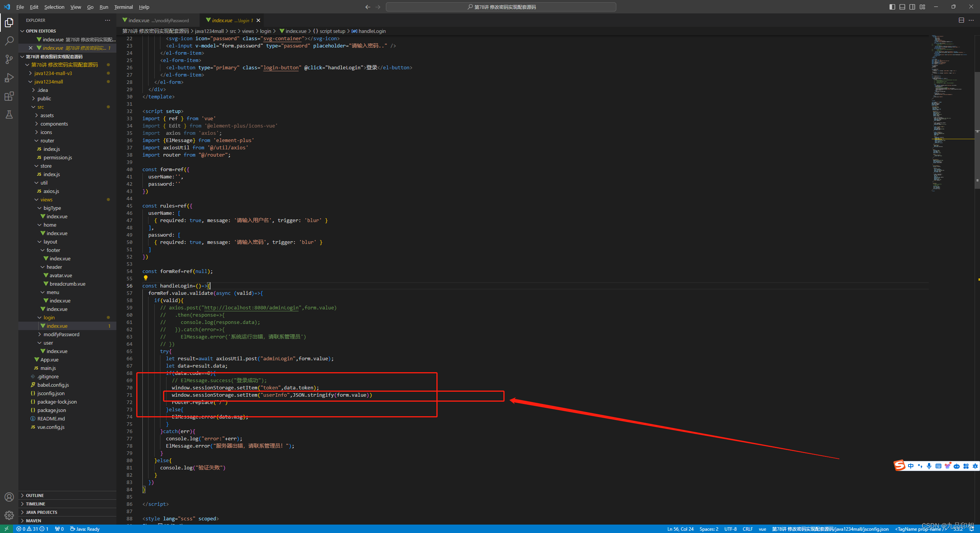The width and height of the screenshot is (980, 533).
Task: Expand the Outline section
Action: click(x=67, y=495)
